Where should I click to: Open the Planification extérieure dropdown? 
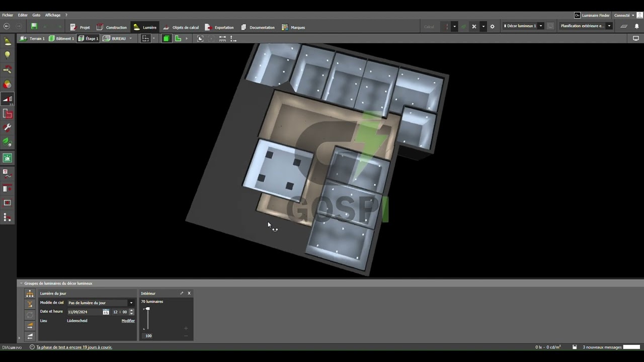586,26
